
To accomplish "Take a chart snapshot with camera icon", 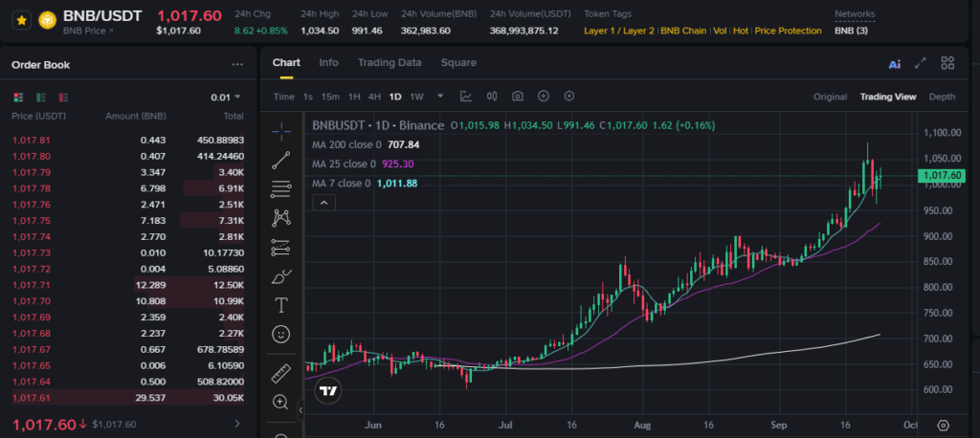I will tap(518, 97).
